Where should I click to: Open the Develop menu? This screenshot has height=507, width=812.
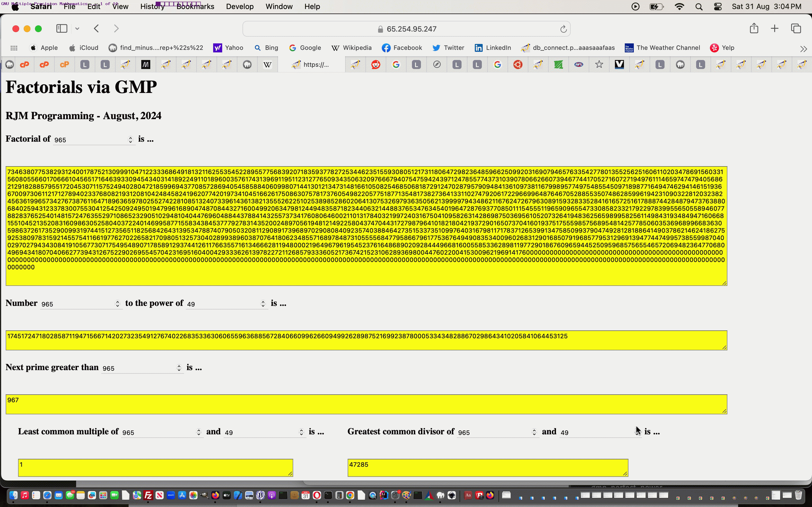pos(240,7)
